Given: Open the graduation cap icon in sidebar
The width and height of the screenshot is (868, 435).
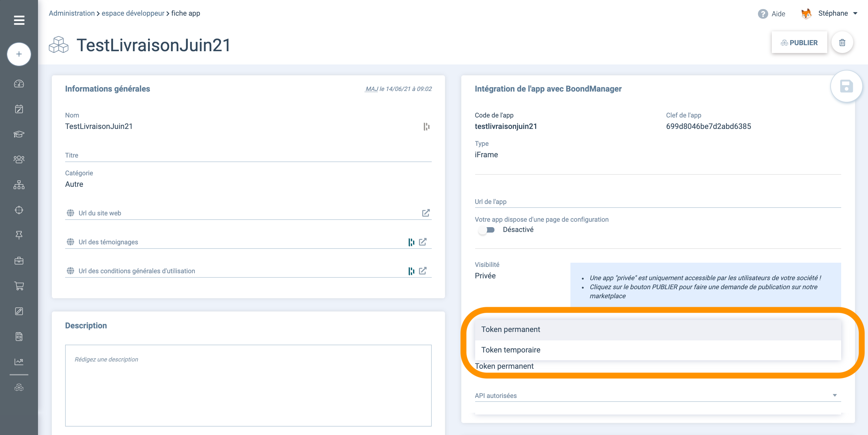Looking at the screenshot, I should tap(19, 134).
